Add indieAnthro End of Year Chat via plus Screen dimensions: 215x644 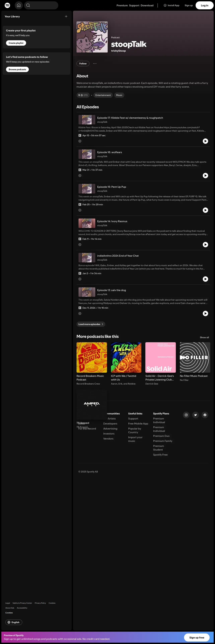click(x=80, y=279)
